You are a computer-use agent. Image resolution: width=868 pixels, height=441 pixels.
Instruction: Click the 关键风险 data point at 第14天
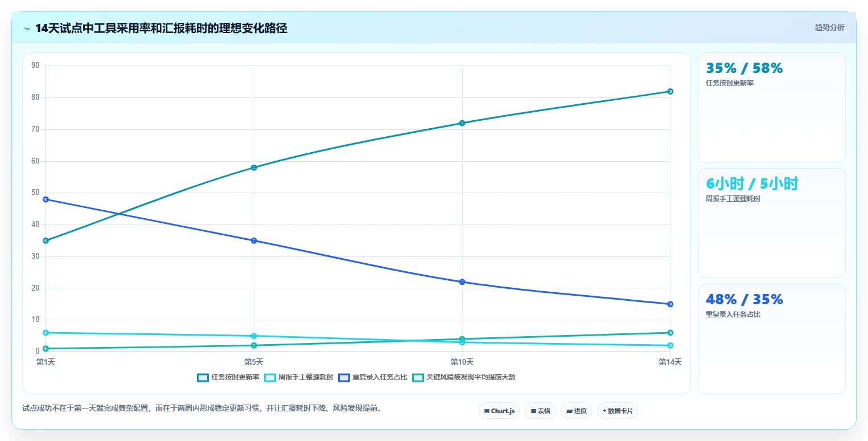670,333
